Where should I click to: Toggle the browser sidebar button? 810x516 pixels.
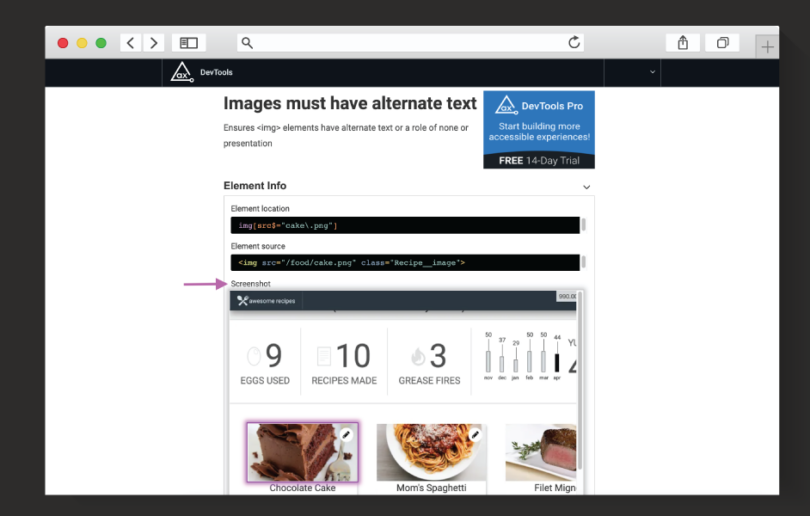pyautogui.click(x=189, y=43)
